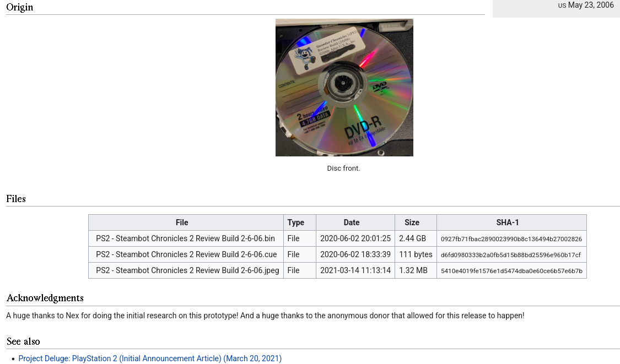Click the 'Disc front.' caption
This screenshot has height=364, width=620.
tap(343, 169)
